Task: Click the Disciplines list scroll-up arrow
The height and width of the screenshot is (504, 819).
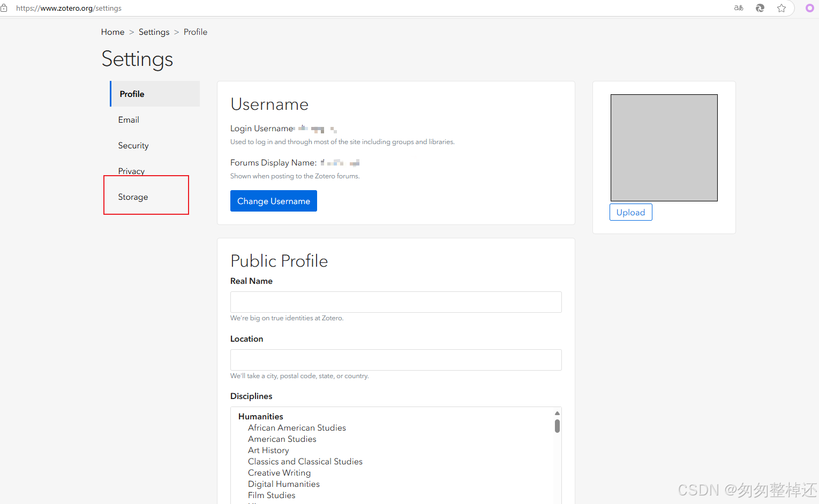Action: (557, 413)
